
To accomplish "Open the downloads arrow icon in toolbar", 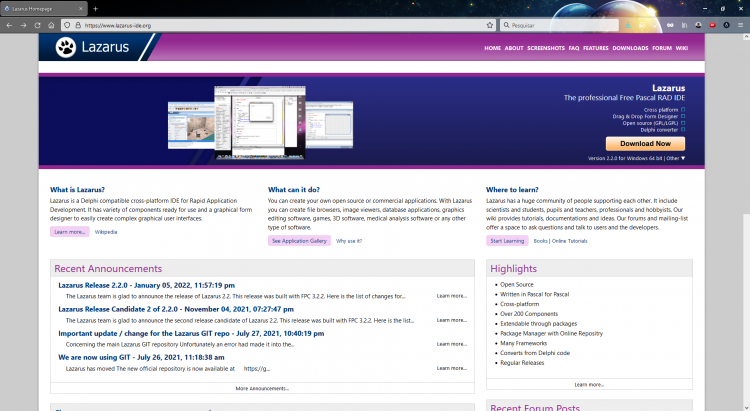I will coord(628,25).
